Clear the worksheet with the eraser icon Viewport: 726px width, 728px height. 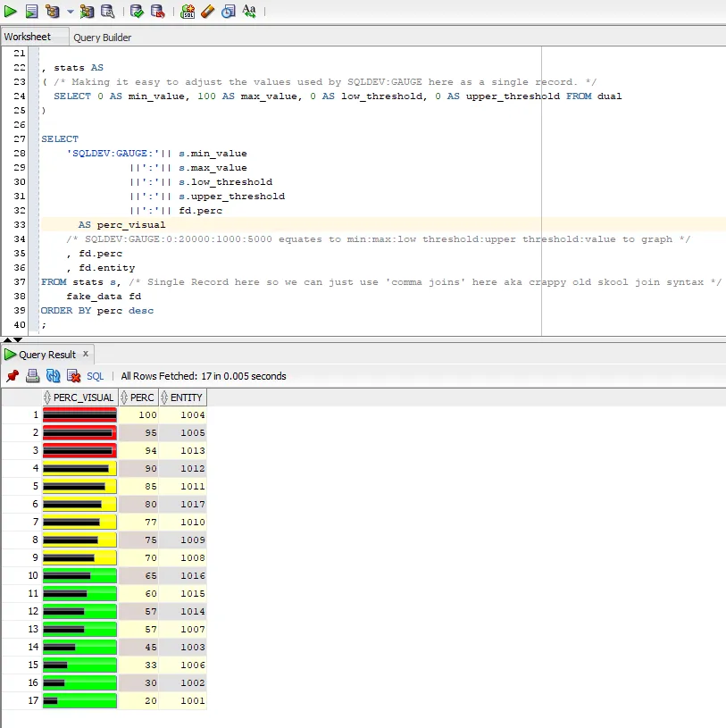pyautogui.click(x=207, y=12)
